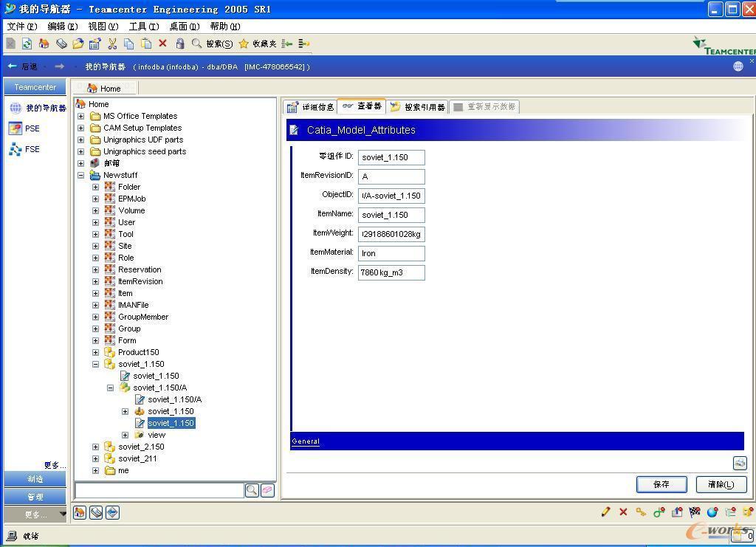Click the blue globe icon at bottom right

[712, 512]
